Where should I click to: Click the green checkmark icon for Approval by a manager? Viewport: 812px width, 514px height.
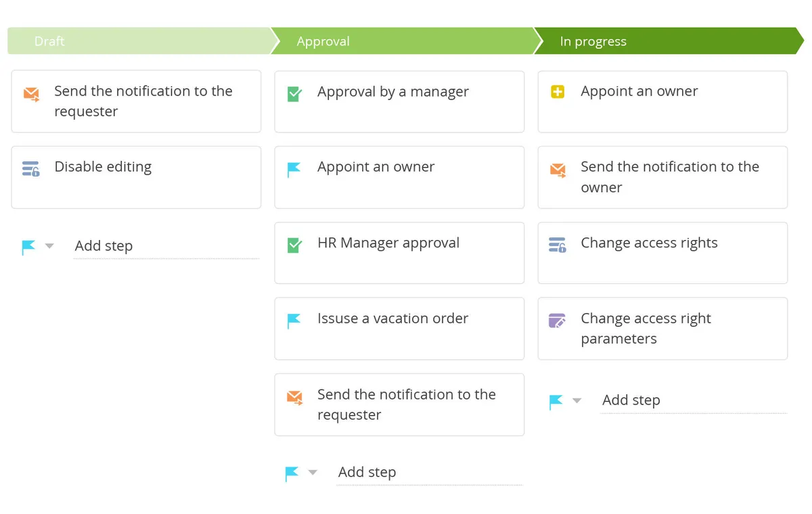[x=294, y=94]
